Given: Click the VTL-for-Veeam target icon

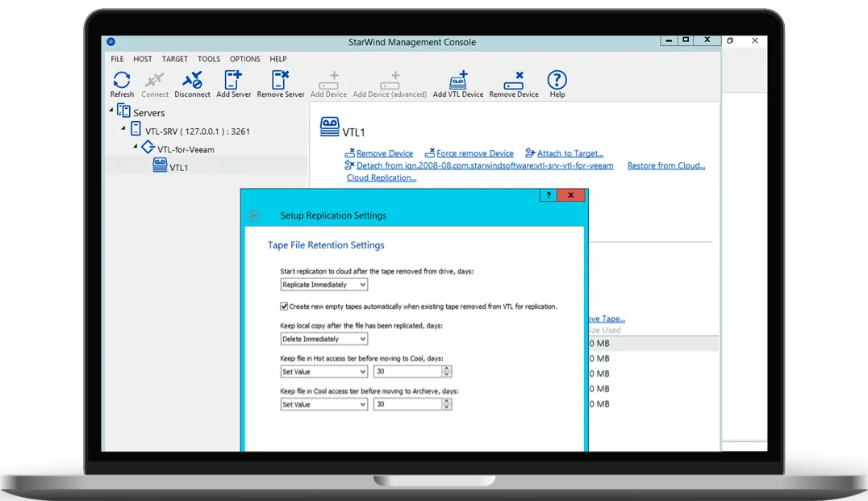Looking at the screenshot, I should [148, 148].
